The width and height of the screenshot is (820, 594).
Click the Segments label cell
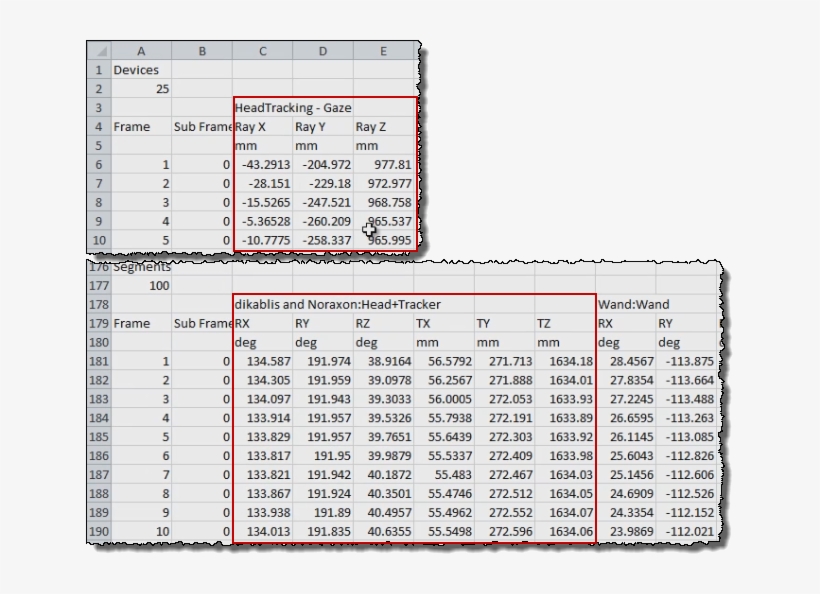[x=139, y=265]
